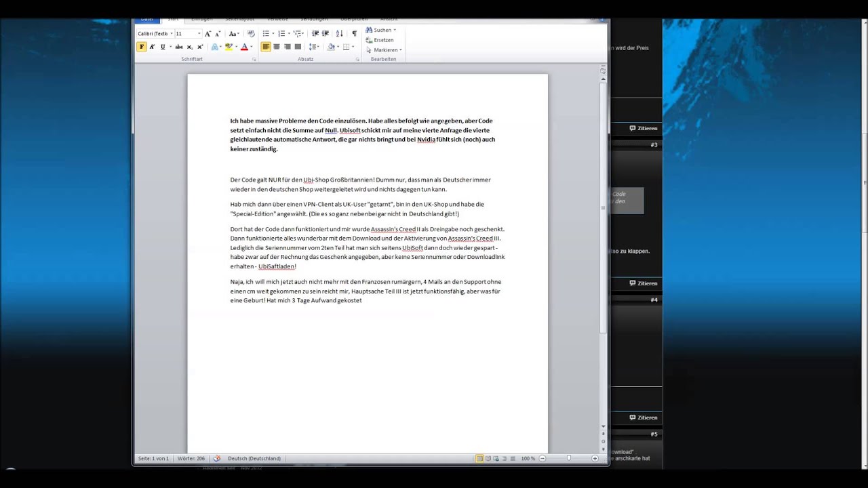Screen dimensions: 868x488
Task: Click Zitieren above post #3 in browser
Action: pos(644,128)
